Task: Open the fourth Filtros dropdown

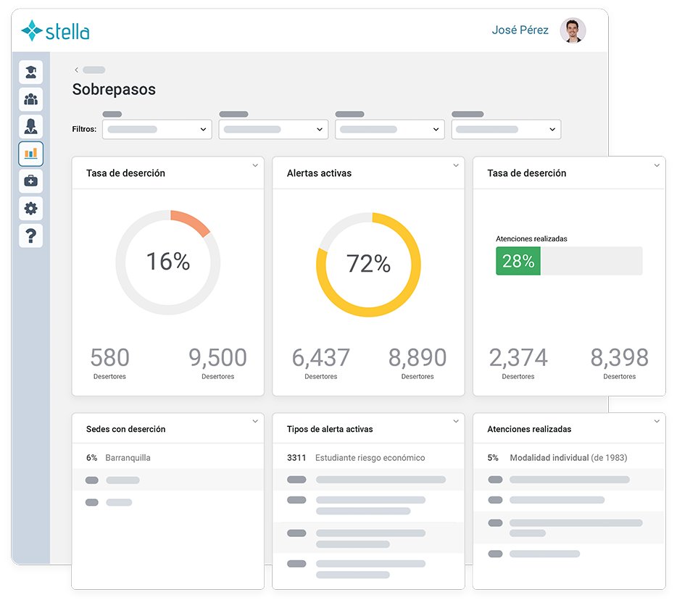Action: (506, 130)
